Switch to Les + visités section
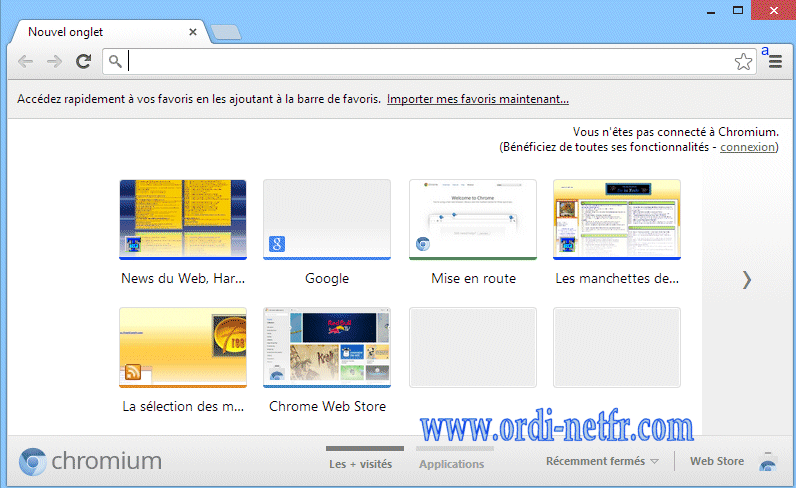This screenshot has width=796, height=488. click(360, 464)
